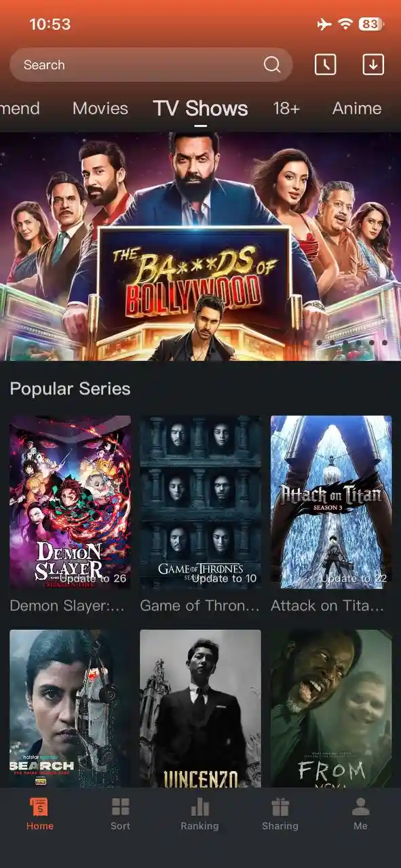This screenshot has width=401, height=868.
Task: Open the Game of Thrones poster
Action: tap(200, 502)
